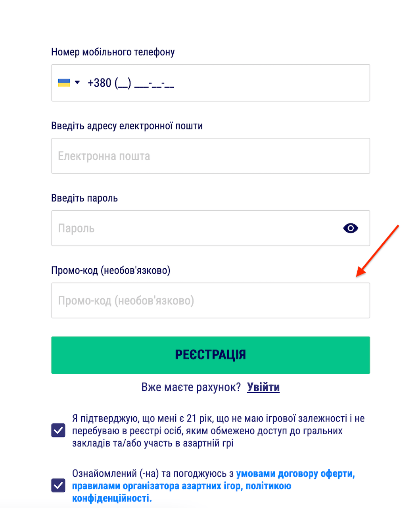
Task: Click the promo code input box
Action: click(210, 300)
